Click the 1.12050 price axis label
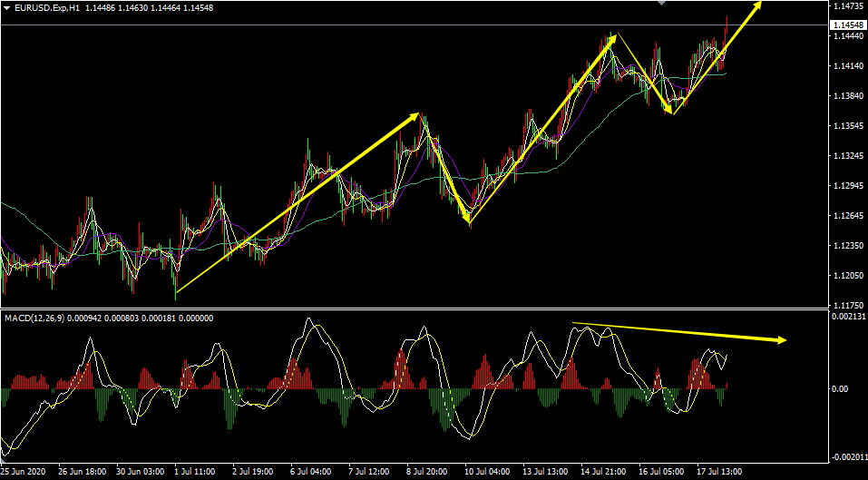Image resolution: width=868 pixels, height=480 pixels. point(850,275)
